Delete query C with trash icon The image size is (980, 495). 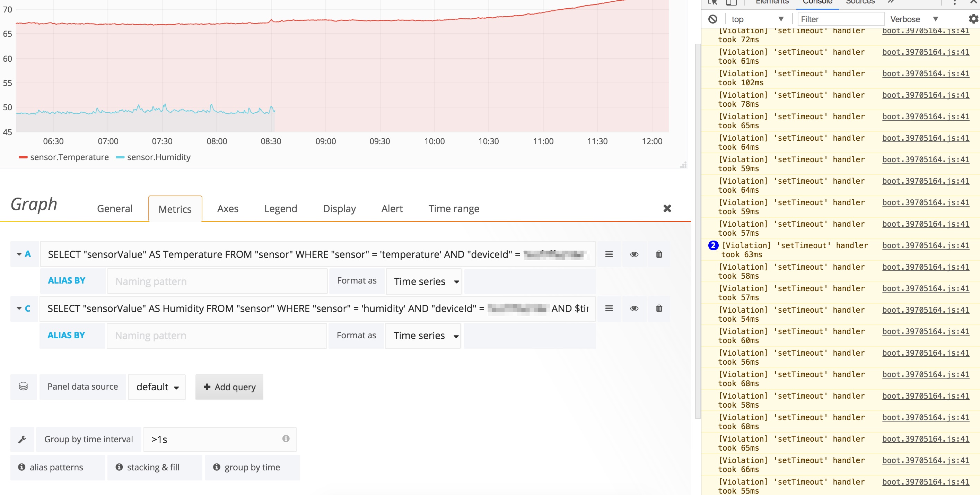click(659, 308)
